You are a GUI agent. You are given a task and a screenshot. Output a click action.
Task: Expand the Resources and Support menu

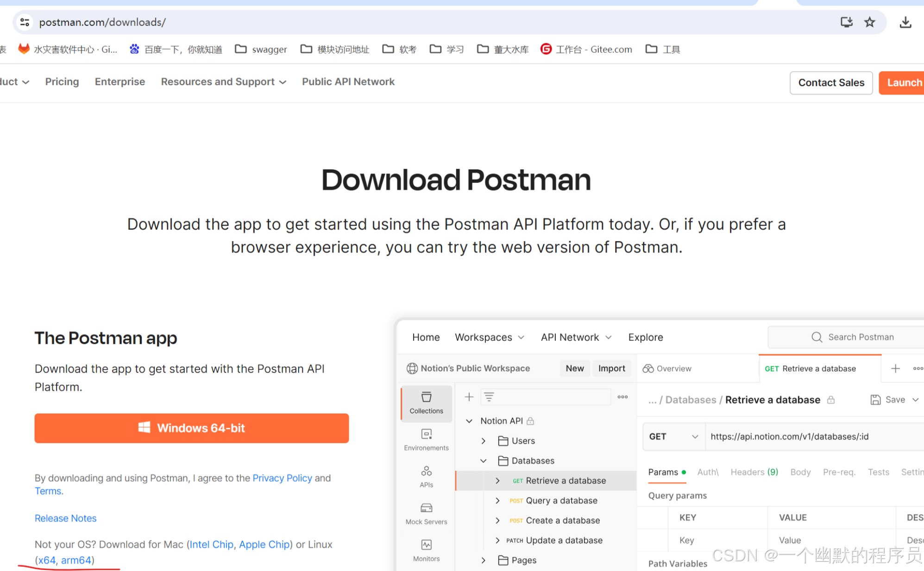click(x=224, y=82)
